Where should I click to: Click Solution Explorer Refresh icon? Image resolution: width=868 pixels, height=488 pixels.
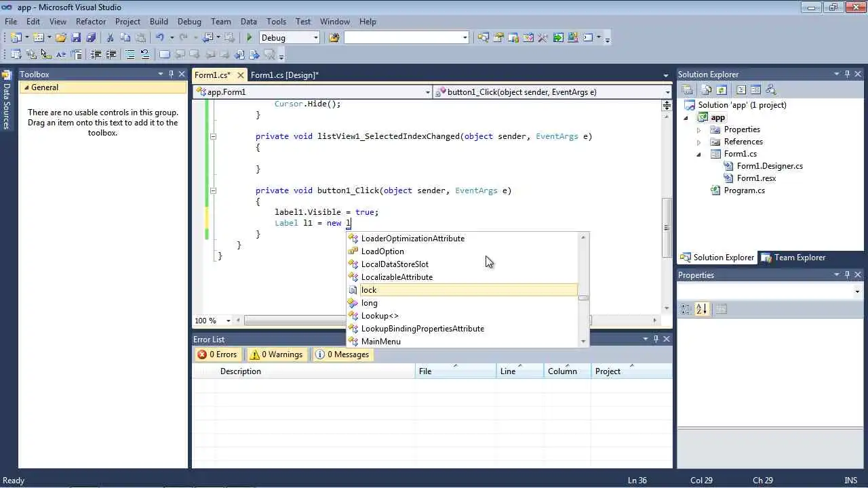(722, 89)
